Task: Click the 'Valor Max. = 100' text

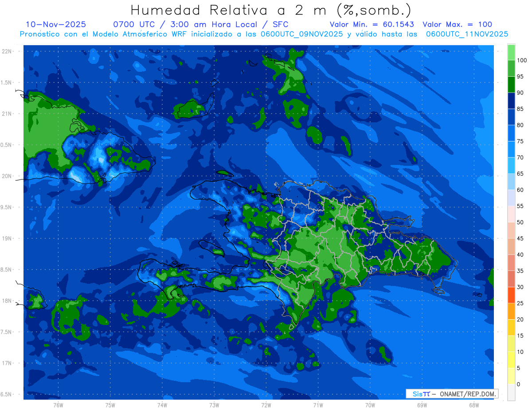Action: pos(457,24)
